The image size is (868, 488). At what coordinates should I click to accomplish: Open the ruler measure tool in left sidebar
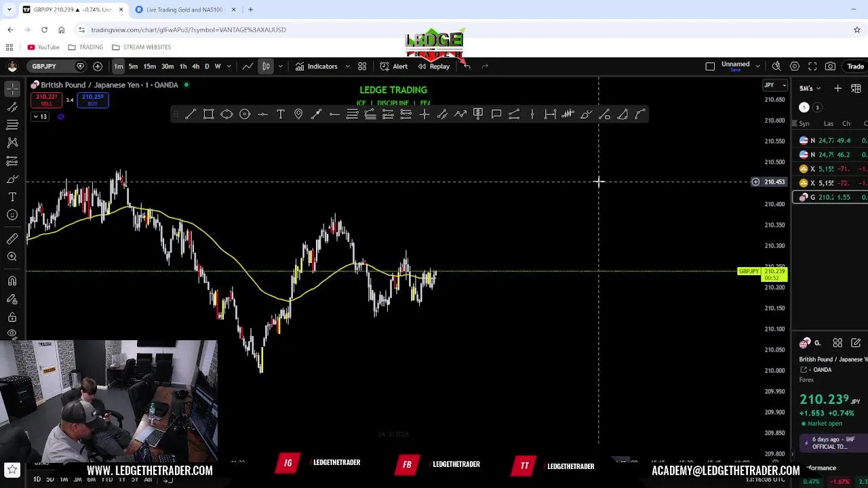point(12,239)
